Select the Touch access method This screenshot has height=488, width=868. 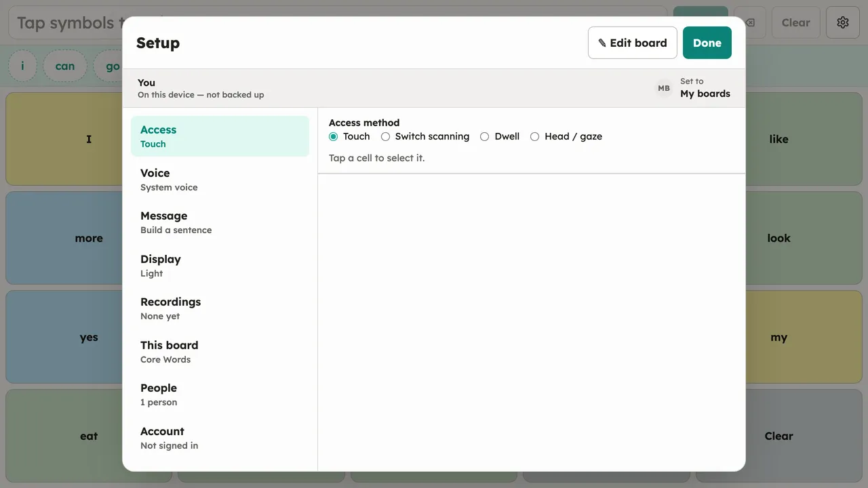pos(349,136)
